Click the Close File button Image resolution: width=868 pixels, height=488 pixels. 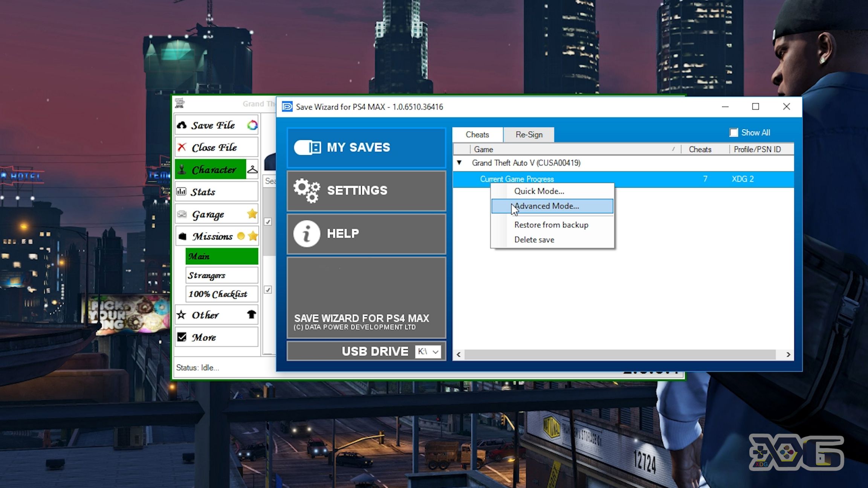(217, 147)
